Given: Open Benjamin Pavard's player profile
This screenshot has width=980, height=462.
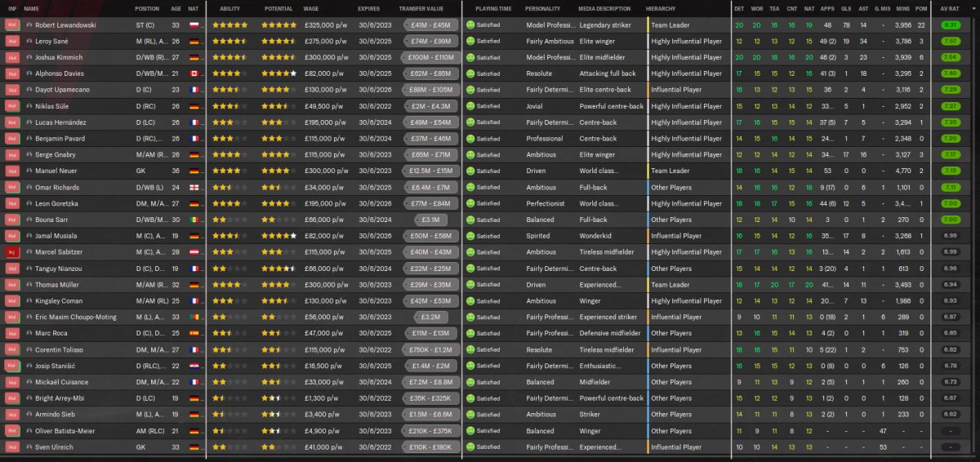Looking at the screenshot, I should 62,139.
